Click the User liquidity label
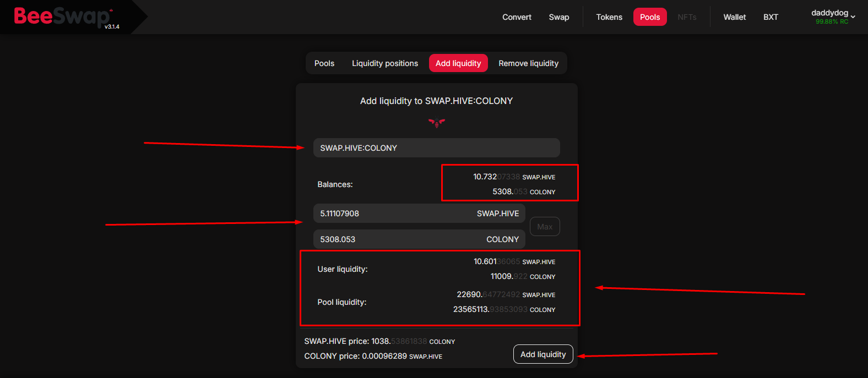The width and height of the screenshot is (868, 378). [x=343, y=269]
